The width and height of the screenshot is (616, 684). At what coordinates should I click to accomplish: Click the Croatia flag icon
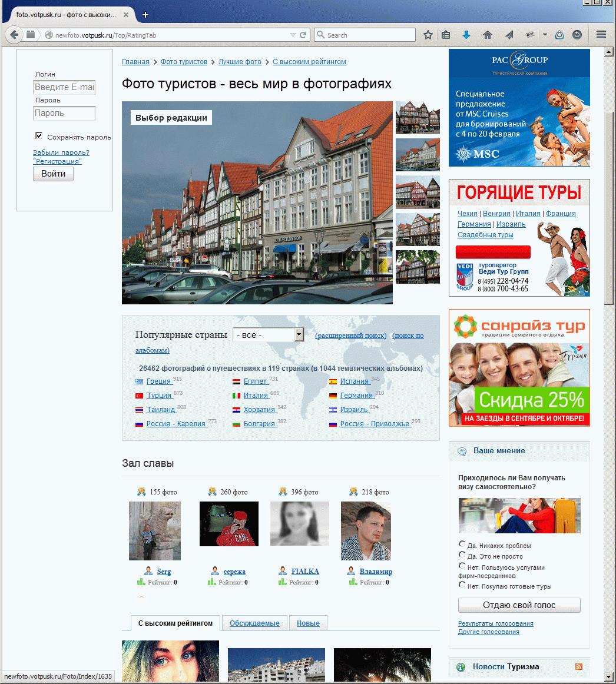(x=236, y=410)
